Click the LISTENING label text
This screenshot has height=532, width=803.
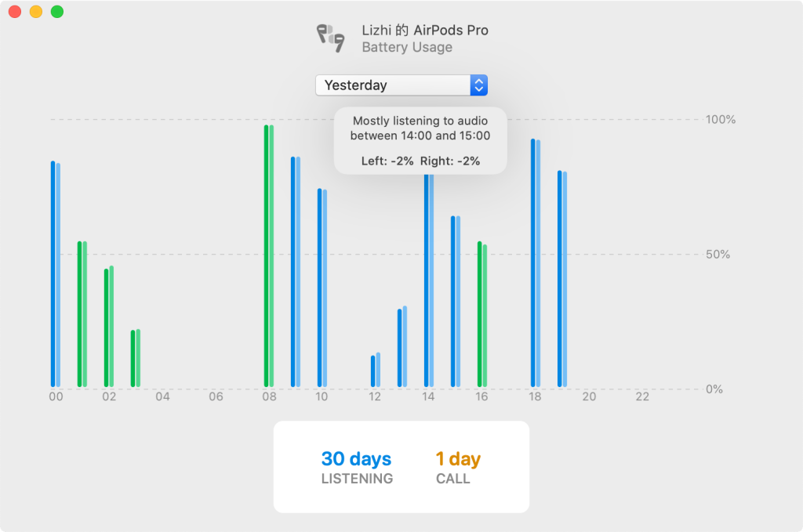point(357,479)
